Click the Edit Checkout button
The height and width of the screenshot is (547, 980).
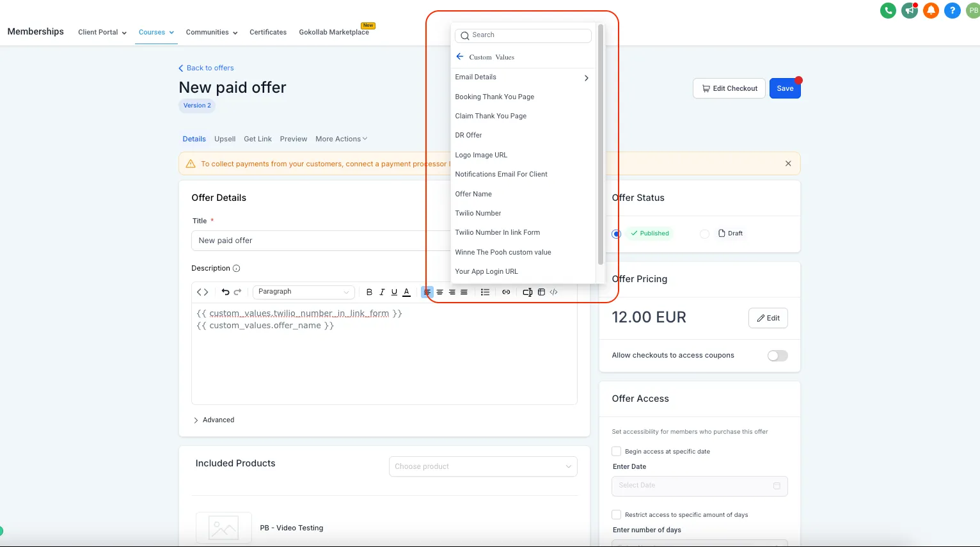click(730, 88)
